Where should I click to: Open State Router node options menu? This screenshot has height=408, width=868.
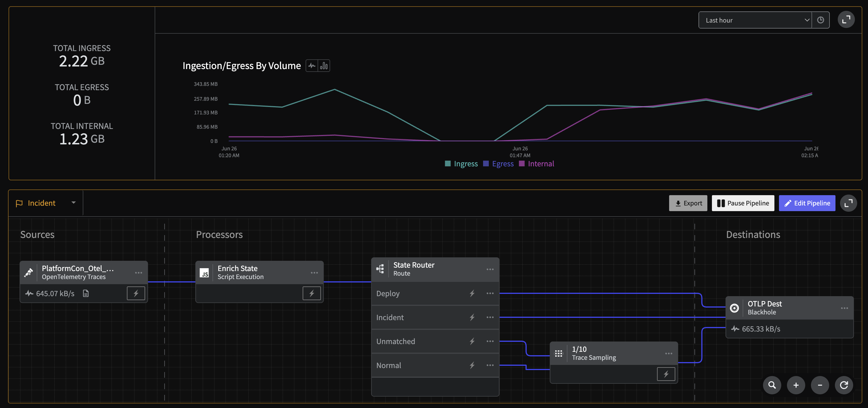pos(490,269)
